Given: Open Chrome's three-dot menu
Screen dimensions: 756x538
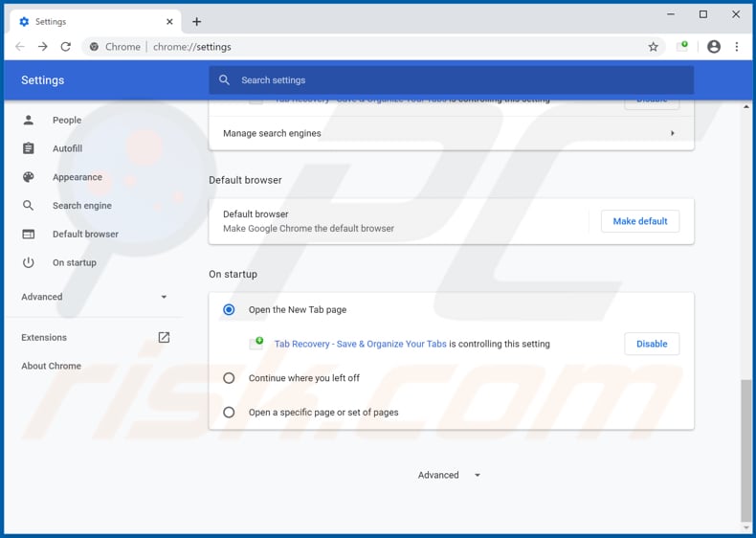Looking at the screenshot, I should tap(737, 46).
